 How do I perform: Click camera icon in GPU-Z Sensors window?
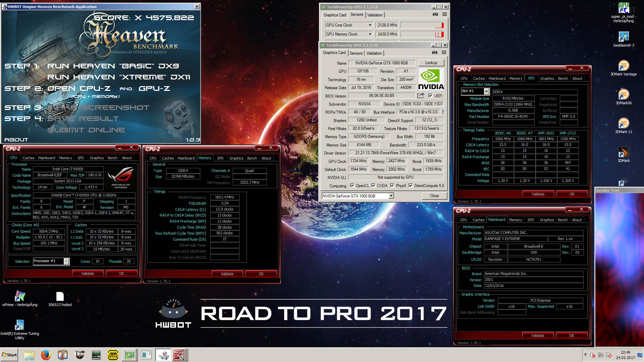pos(435,14)
